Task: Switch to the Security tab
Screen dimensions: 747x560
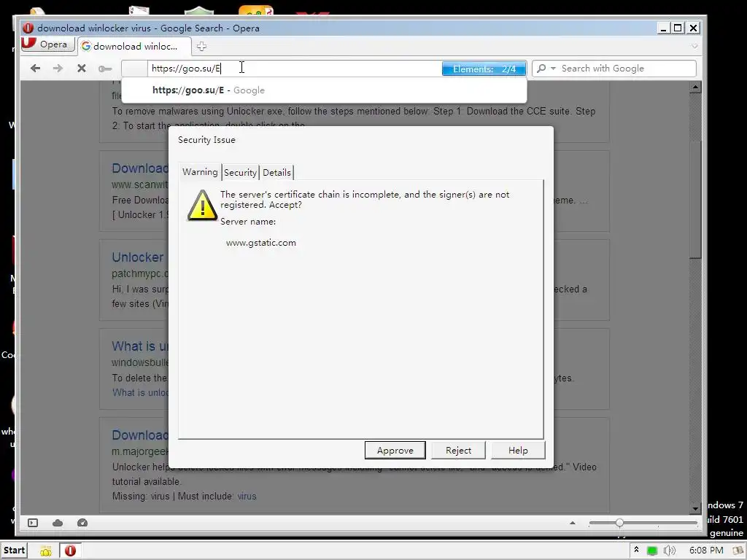Action: [x=240, y=172]
